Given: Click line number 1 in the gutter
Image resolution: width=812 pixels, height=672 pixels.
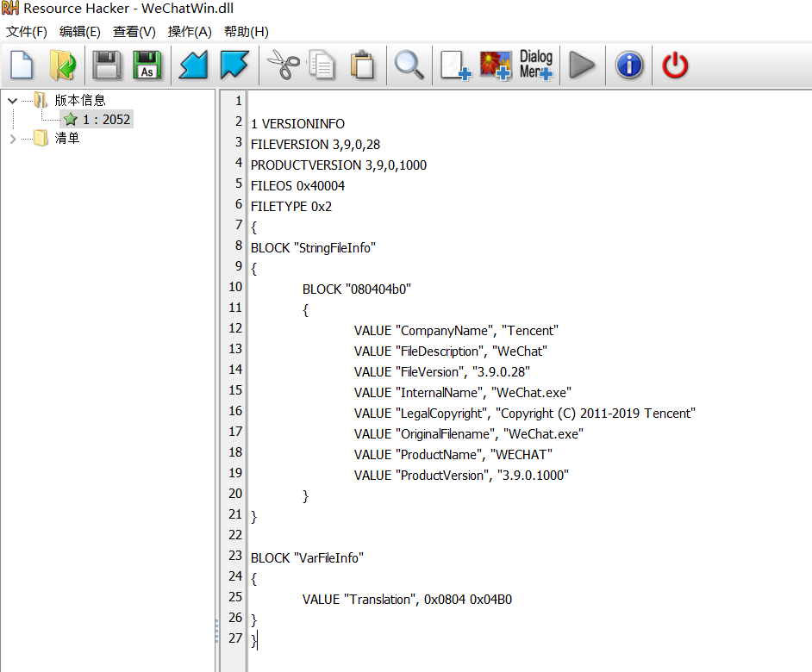Looking at the screenshot, I should pos(238,101).
